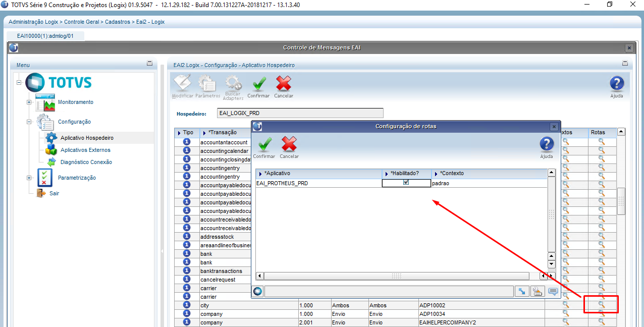Click the blue type icon beside banktransactions
The height and width of the screenshot is (327, 644).
coord(187,271)
